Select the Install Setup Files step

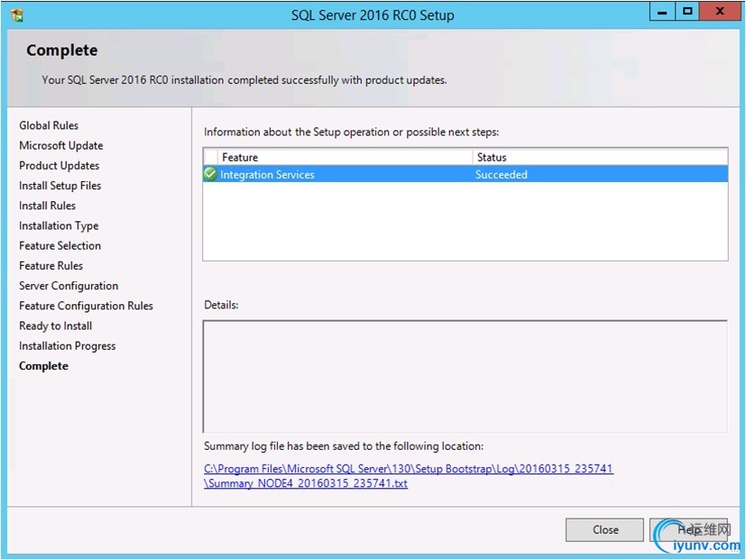tap(60, 186)
